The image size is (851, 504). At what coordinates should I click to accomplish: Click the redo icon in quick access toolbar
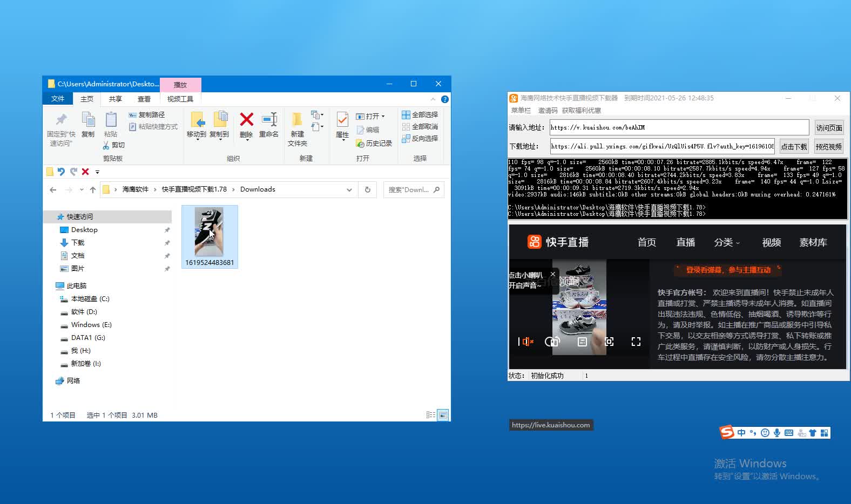pyautogui.click(x=73, y=172)
